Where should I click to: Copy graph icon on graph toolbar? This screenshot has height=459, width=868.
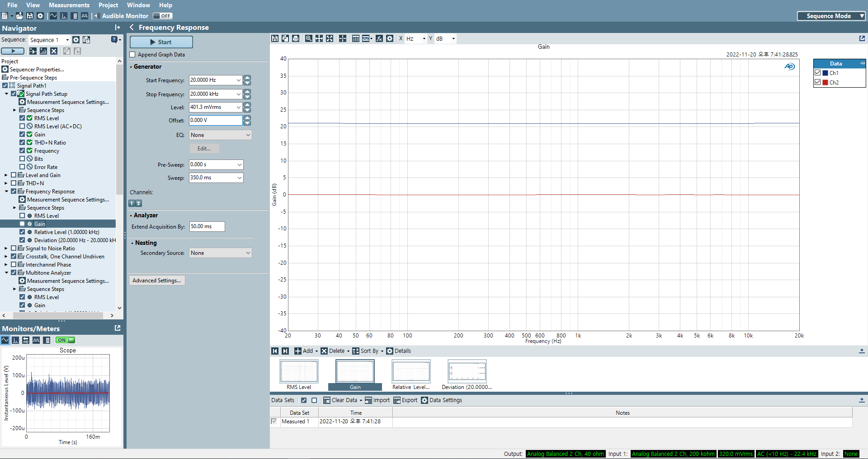285,38
